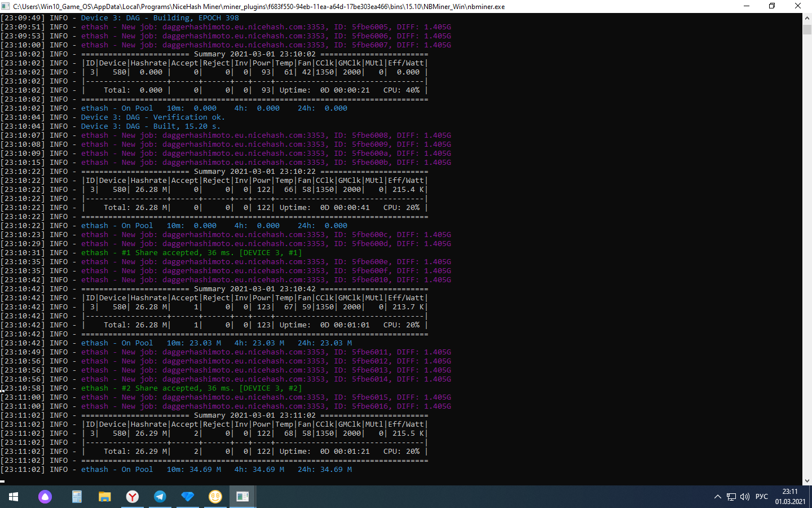This screenshot has height=508, width=812.
Task: Click job line with ID 5fbe6016
Action: pyautogui.click(x=266, y=406)
